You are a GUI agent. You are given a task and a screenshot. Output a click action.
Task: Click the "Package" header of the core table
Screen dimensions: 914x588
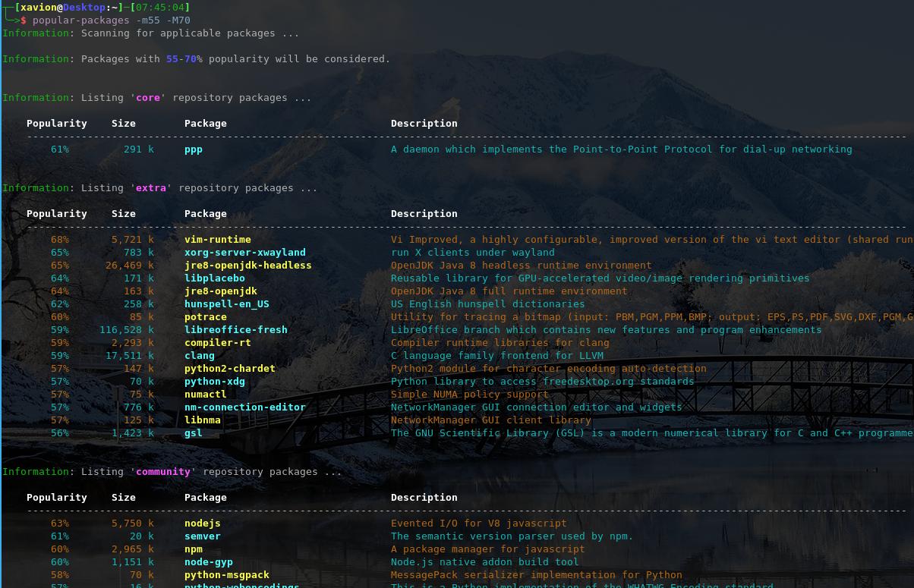tap(206, 124)
